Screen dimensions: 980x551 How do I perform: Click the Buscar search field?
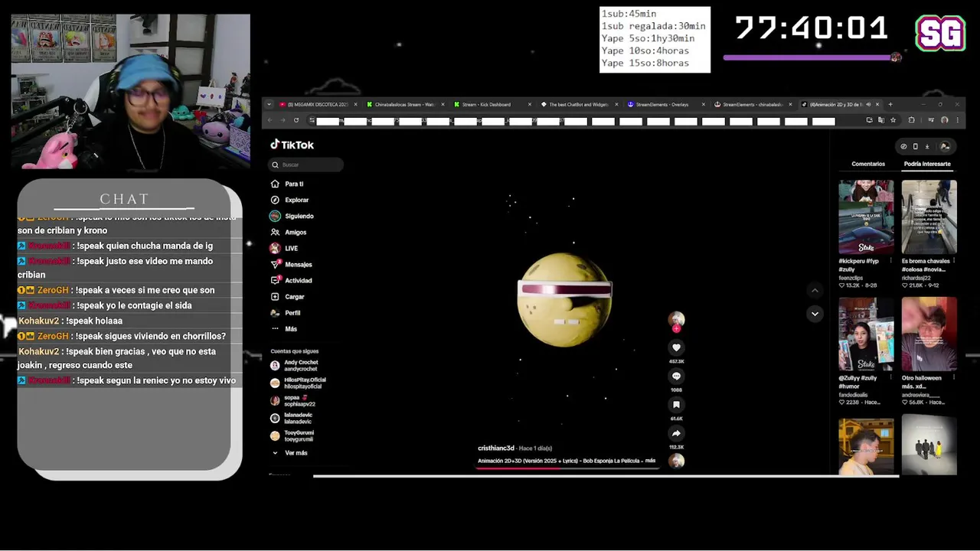click(x=306, y=165)
